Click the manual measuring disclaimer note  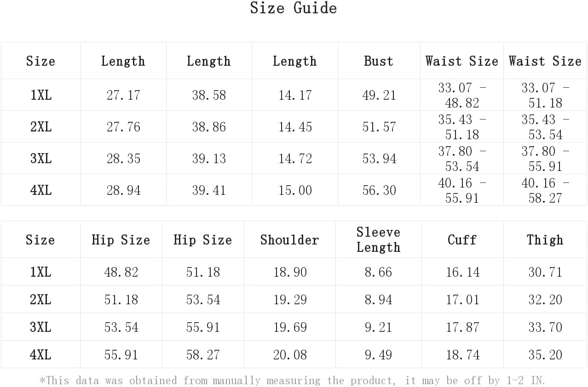pyautogui.click(x=293, y=381)
